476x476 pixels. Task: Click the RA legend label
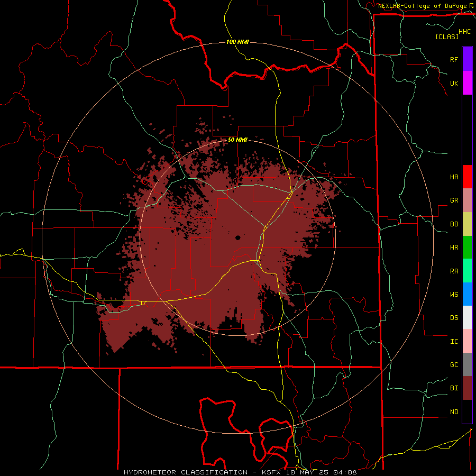(454, 271)
